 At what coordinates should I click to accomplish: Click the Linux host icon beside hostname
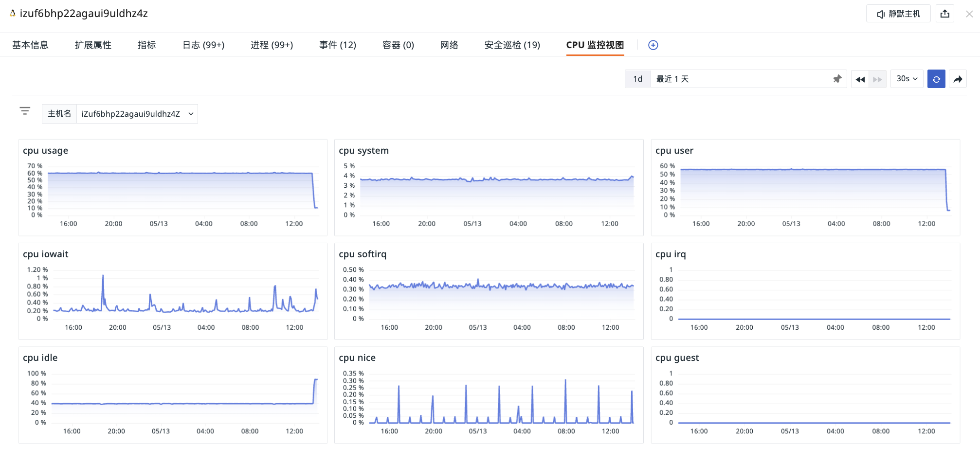[12, 14]
